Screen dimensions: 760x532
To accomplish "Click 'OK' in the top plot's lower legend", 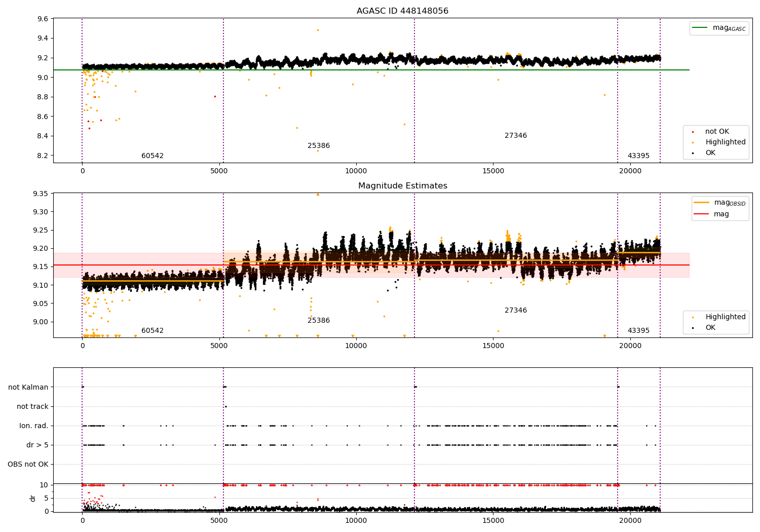I will pyautogui.click(x=710, y=153).
